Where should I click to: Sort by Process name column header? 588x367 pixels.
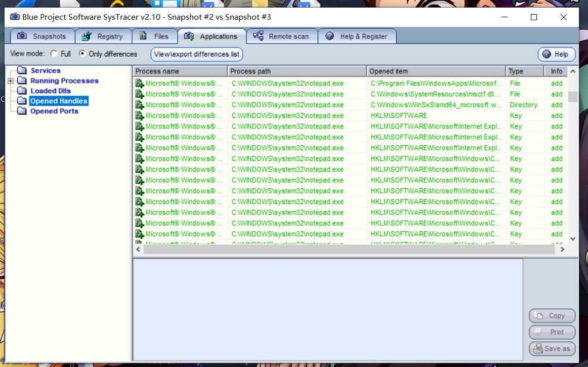(180, 71)
